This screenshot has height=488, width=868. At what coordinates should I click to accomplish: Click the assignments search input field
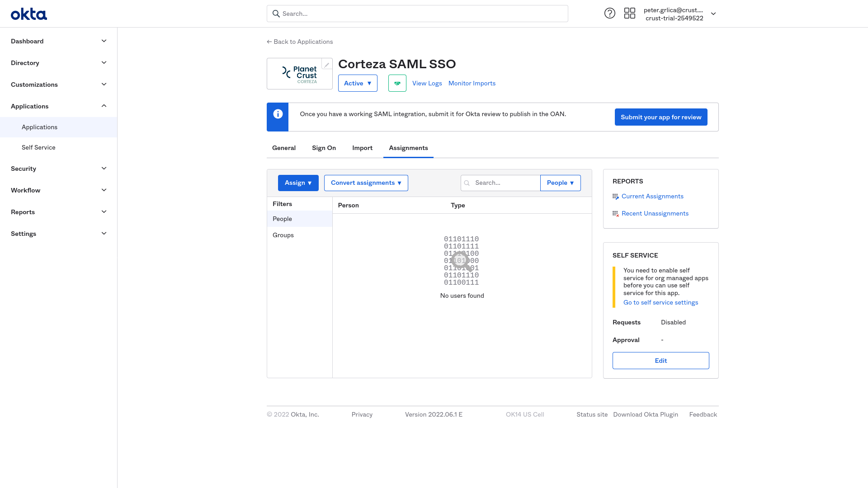(501, 183)
